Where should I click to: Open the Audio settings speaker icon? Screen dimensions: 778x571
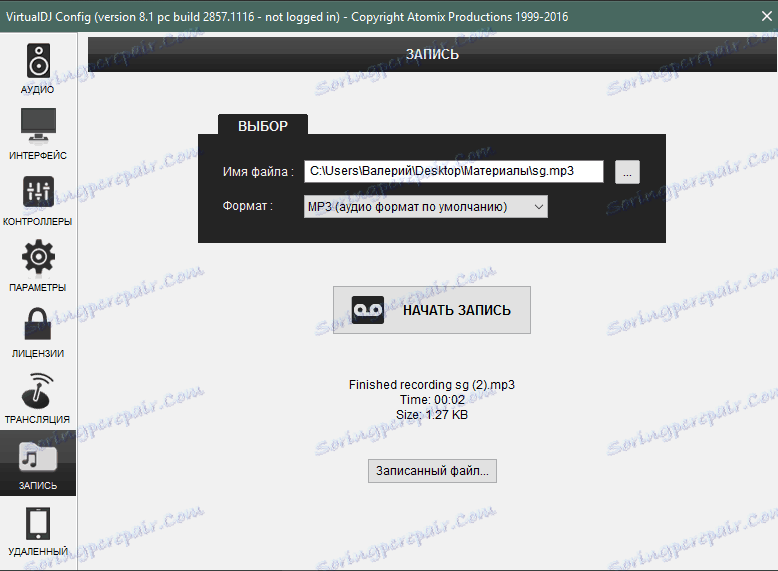point(38,61)
